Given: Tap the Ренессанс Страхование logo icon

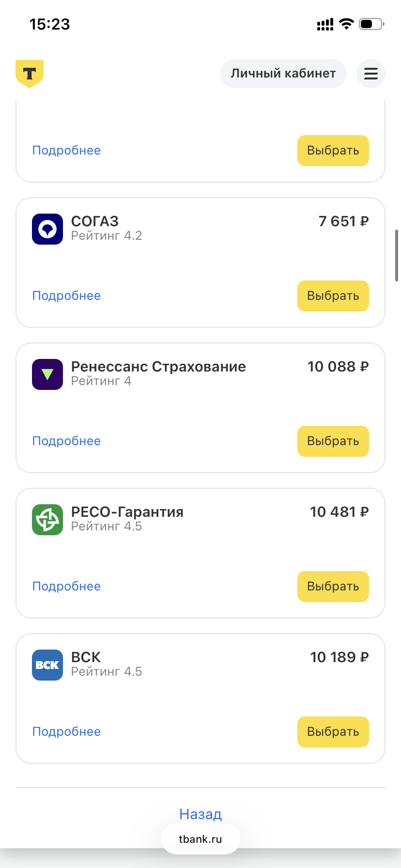Looking at the screenshot, I should (x=47, y=374).
